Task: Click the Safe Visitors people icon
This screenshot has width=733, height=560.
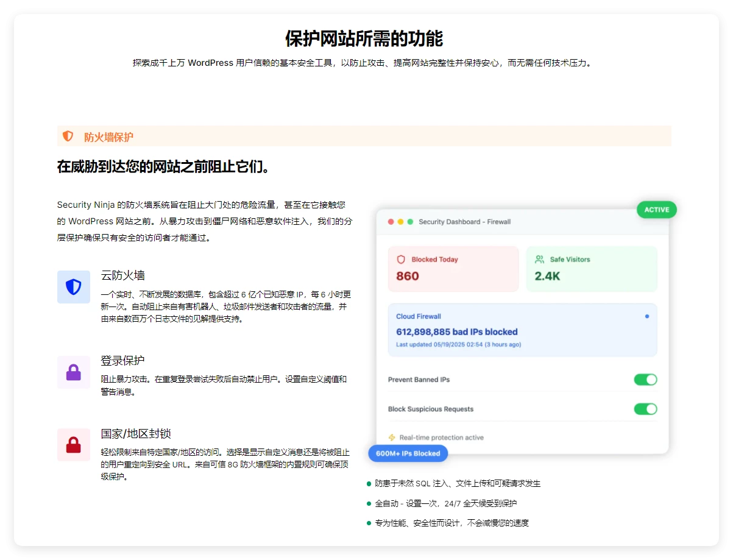Action: [539, 260]
